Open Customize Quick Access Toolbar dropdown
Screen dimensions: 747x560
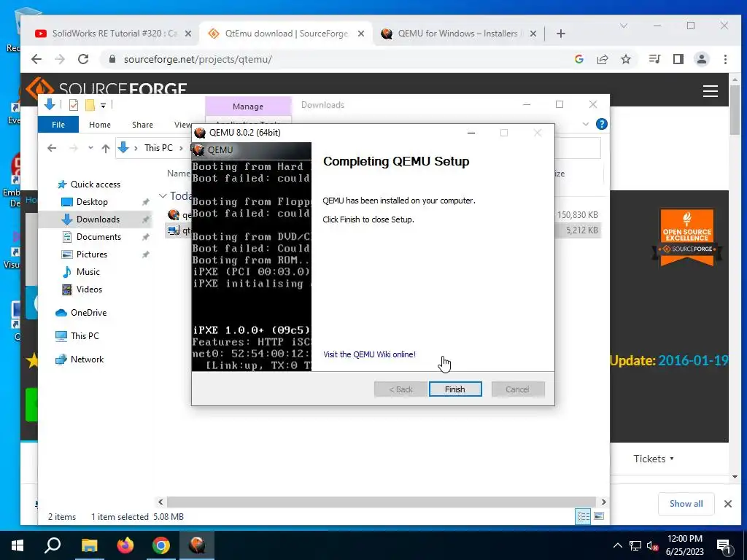[x=103, y=105]
